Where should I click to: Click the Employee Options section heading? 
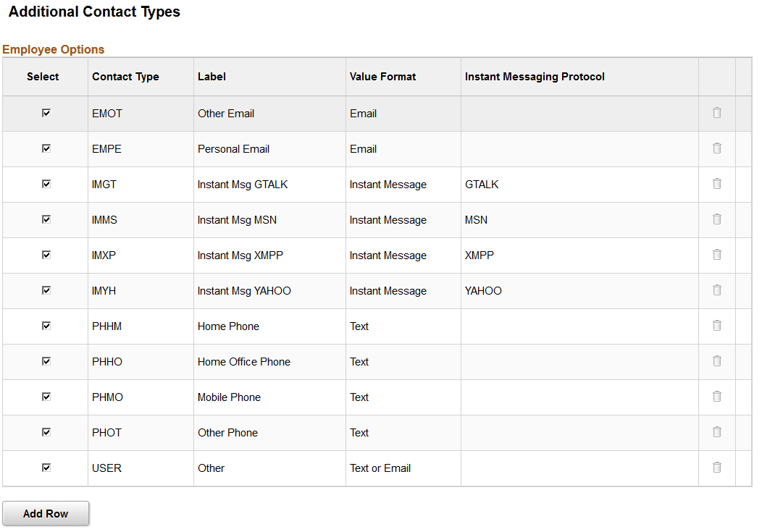point(53,49)
